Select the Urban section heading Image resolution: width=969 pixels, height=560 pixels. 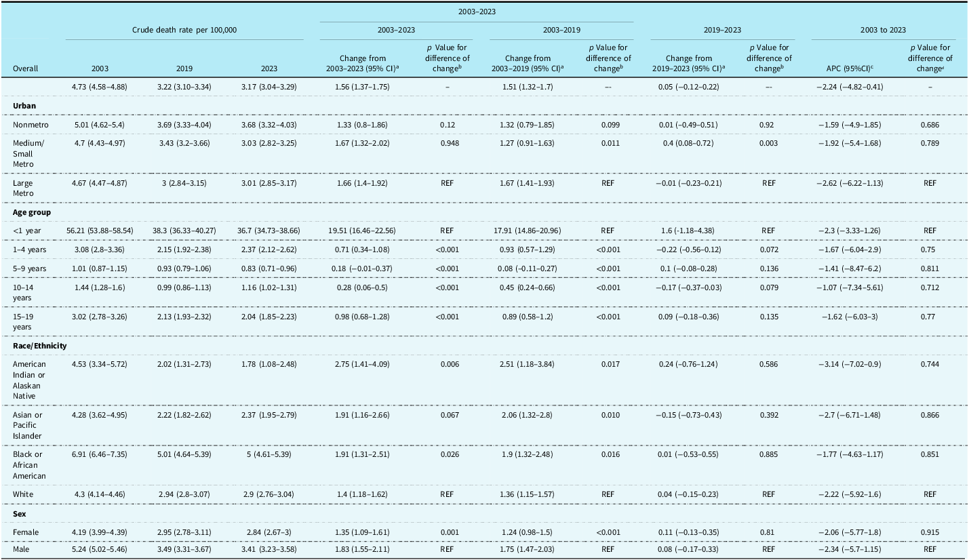tap(23, 106)
